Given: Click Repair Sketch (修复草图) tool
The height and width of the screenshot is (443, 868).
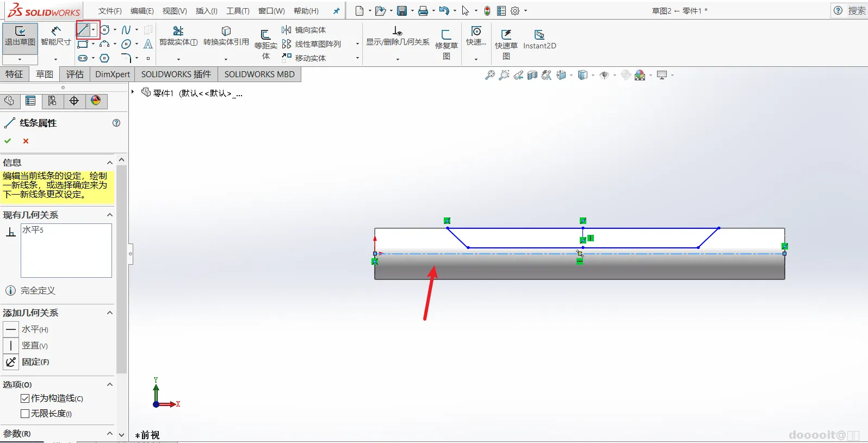Looking at the screenshot, I should coord(447,43).
